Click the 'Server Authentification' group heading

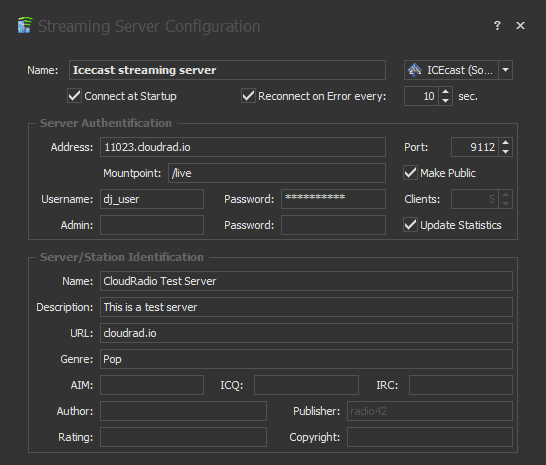[x=106, y=123]
